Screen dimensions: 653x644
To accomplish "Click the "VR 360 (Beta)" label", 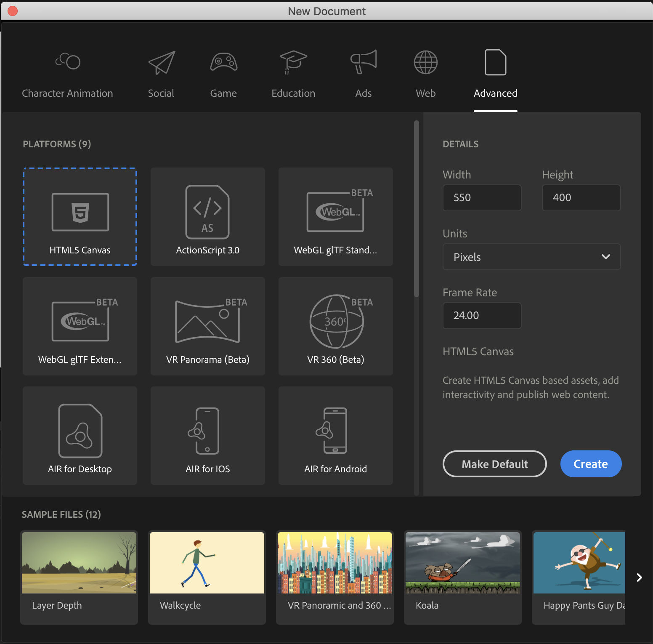I will [336, 360].
